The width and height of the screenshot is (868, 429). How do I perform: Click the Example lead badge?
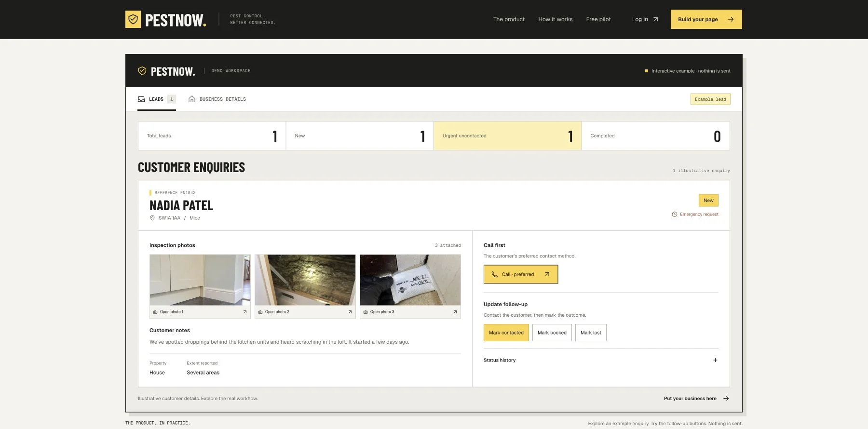710,99
